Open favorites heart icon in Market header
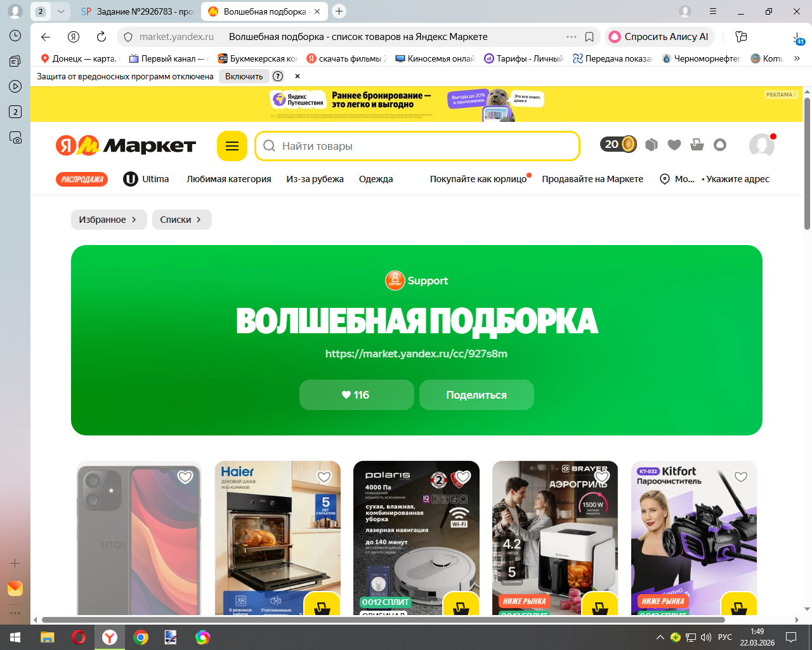Image resolution: width=812 pixels, height=650 pixels. coord(674,145)
